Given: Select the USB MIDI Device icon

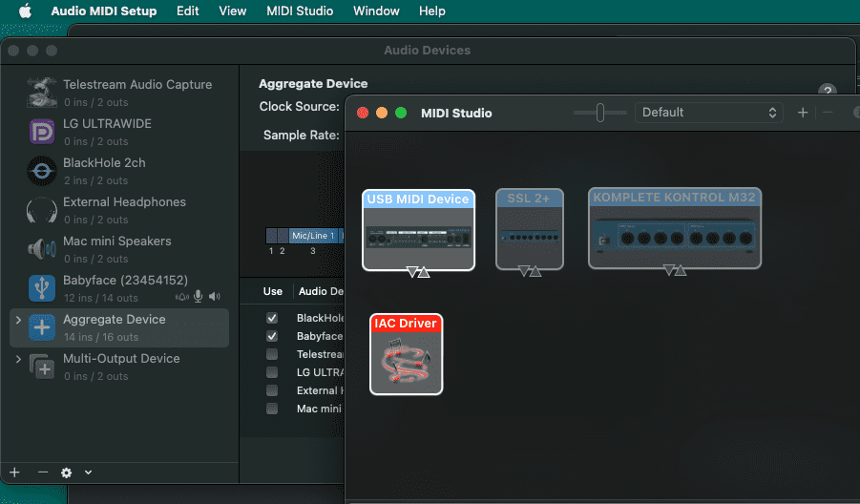Looking at the screenshot, I should point(418,230).
